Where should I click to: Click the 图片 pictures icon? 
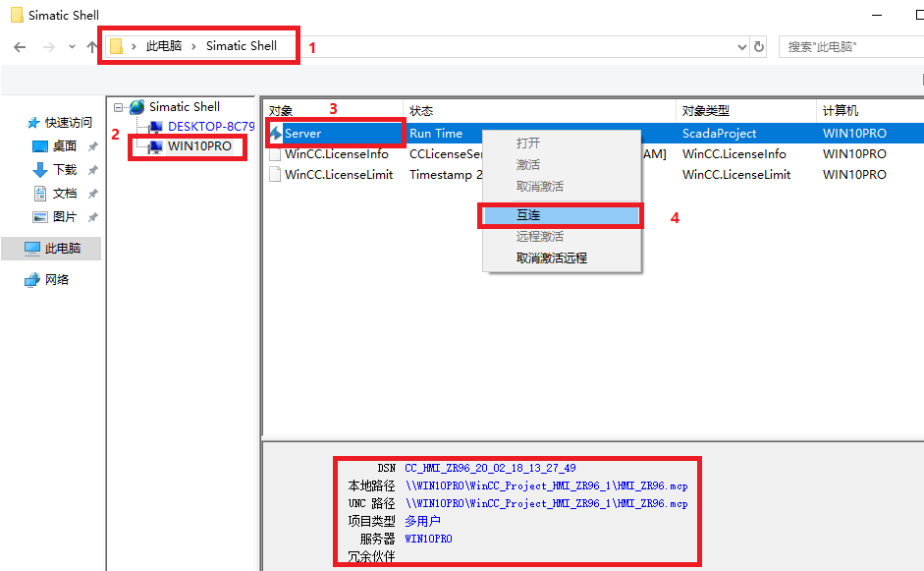click(x=39, y=217)
